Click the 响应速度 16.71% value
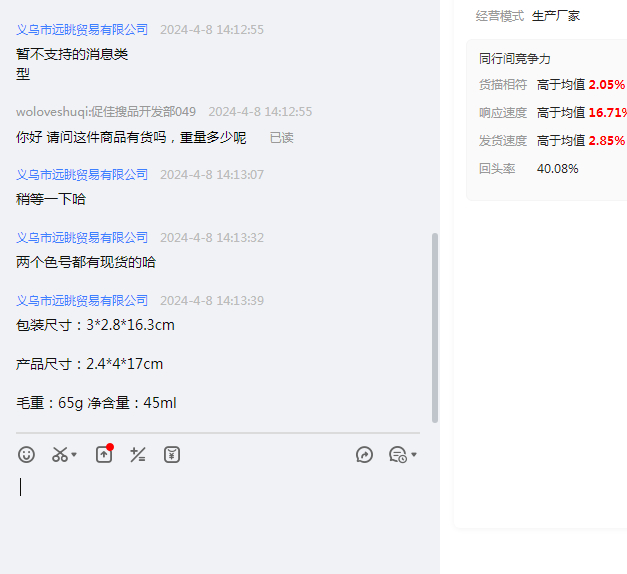The image size is (627, 574). pyautogui.click(x=607, y=113)
